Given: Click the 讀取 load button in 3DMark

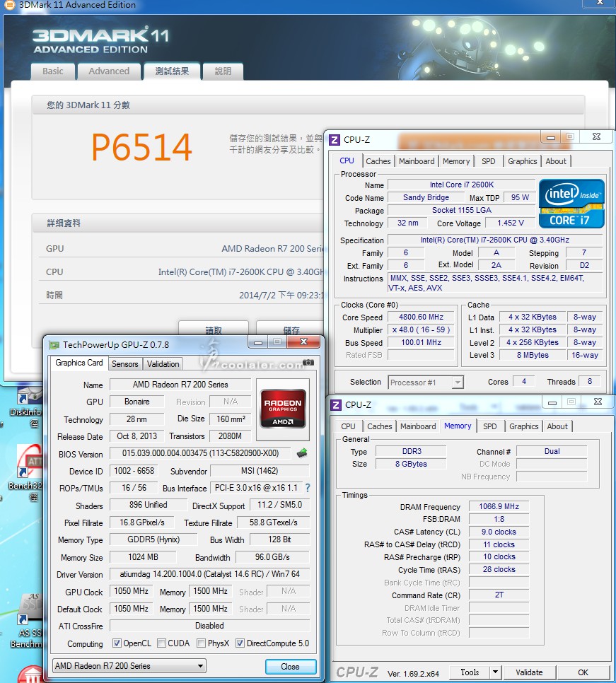Looking at the screenshot, I should [x=214, y=330].
